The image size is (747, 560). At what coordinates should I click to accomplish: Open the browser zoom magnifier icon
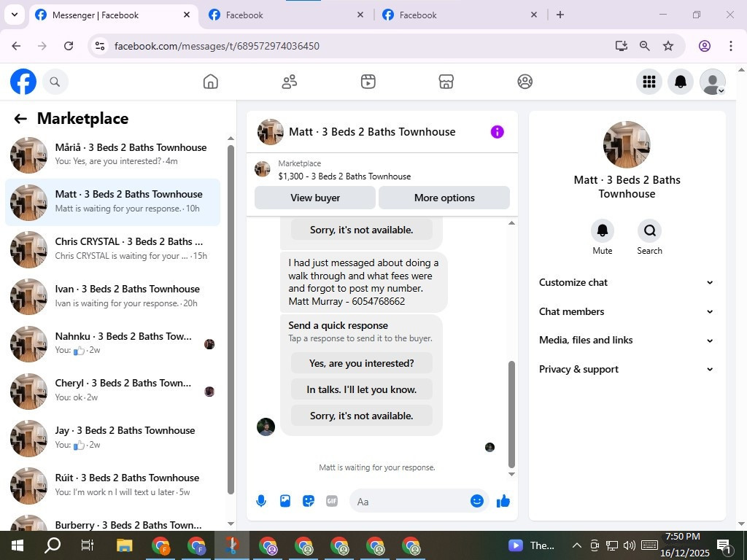point(645,46)
